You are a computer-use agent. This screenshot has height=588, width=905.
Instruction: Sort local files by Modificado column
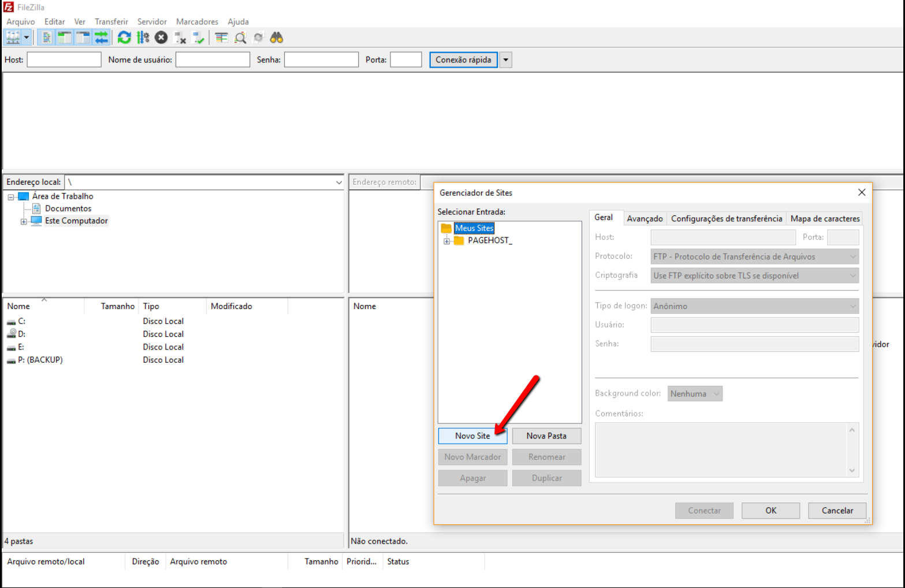click(247, 306)
